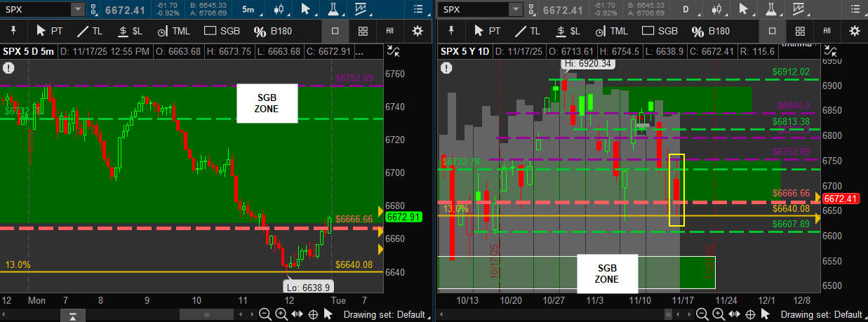The width and height of the screenshot is (868, 322).
Task: Switch left chart to single-square view
Action: click(335, 31)
